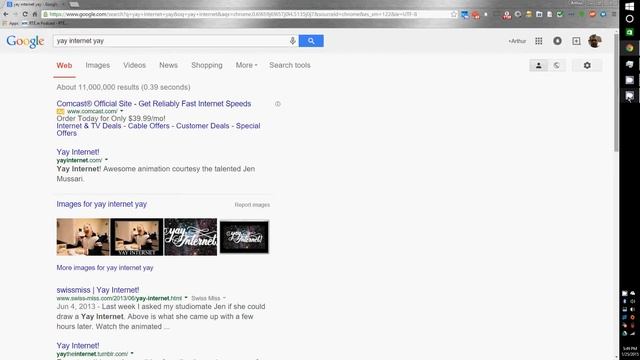Expand the More dropdown menu
Viewport: 640px width, 360px height.
246,65
